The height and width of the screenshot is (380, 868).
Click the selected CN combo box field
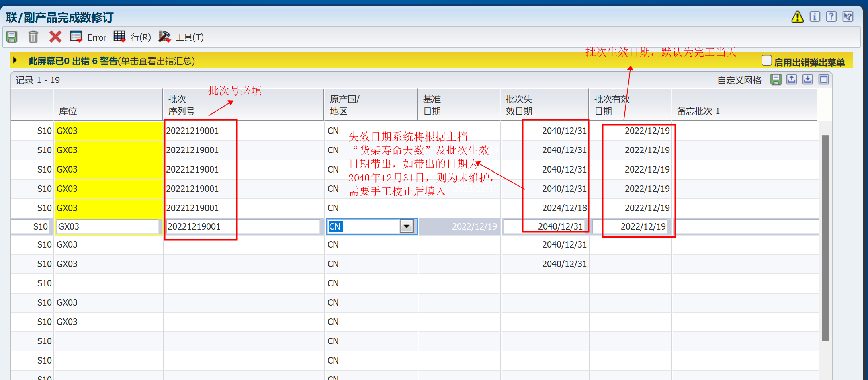click(x=364, y=226)
